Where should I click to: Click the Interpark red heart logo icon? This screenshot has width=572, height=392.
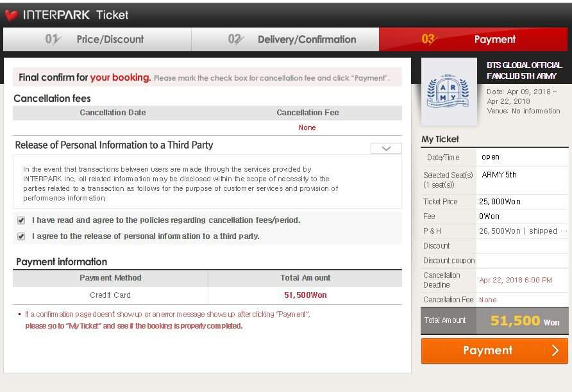tap(11, 15)
